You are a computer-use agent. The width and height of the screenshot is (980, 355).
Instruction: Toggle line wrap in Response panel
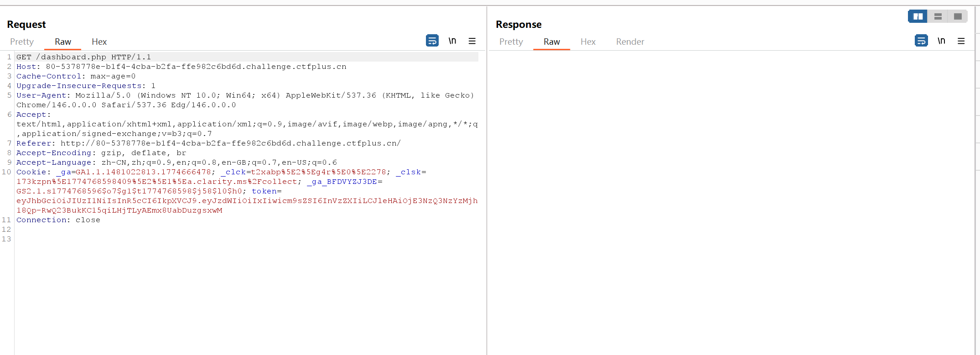click(921, 41)
